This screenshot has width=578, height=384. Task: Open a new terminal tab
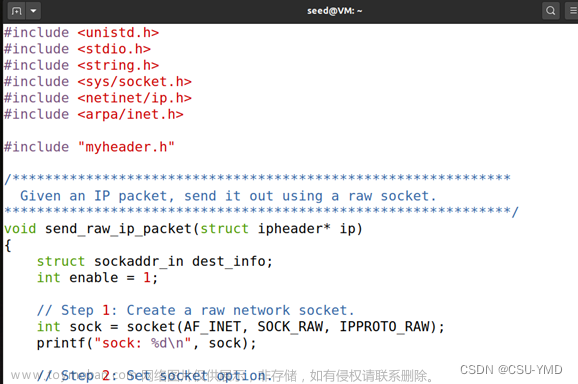coord(17,11)
